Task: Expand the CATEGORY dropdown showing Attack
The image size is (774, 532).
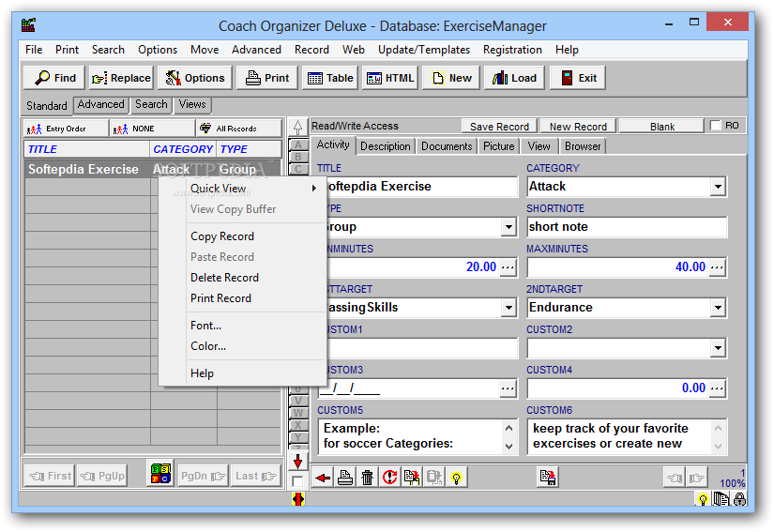Action: point(718,187)
